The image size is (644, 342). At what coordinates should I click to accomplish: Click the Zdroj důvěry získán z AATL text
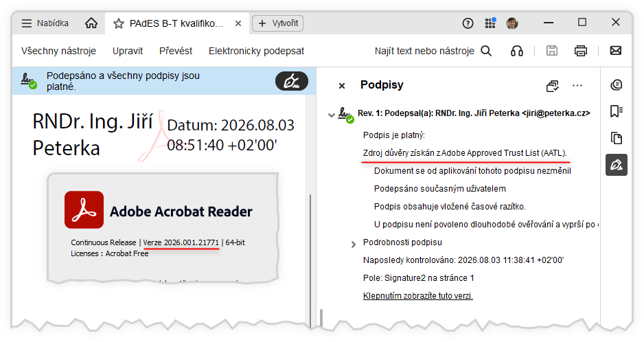pyautogui.click(x=465, y=153)
